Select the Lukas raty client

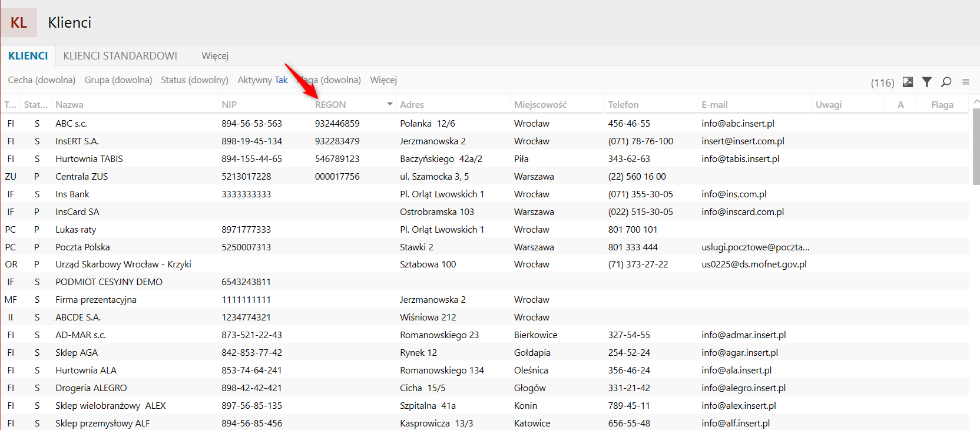(x=485, y=230)
